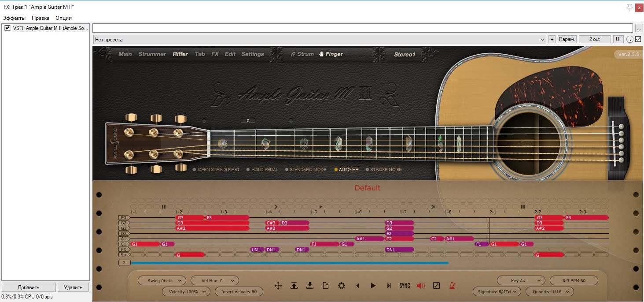Skip to riff end with next button
Screen dimensions: 644x302
[389, 286]
